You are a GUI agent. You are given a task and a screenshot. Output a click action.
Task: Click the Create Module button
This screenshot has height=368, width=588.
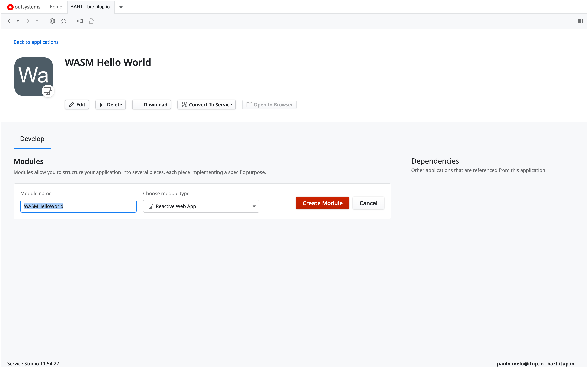pyautogui.click(x=322, y=203)
